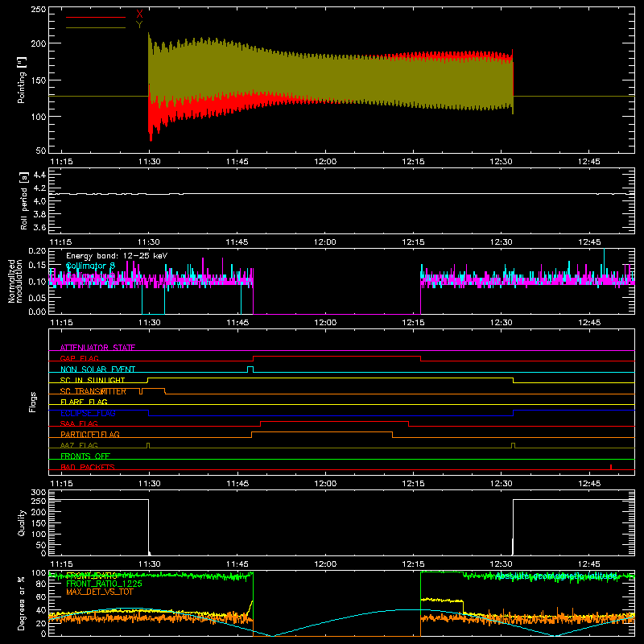Select the red X legend label
The height and width of the screenshot is (644, 644).
pos(139,14)
